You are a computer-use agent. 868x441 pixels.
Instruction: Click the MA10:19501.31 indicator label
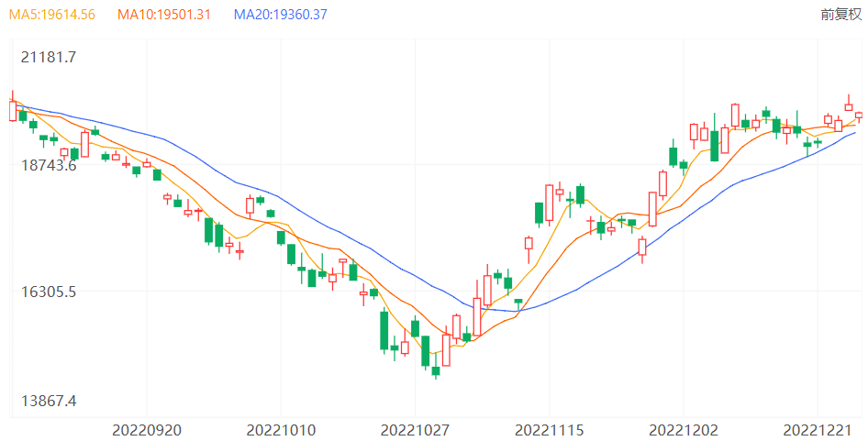pos(164,15)
